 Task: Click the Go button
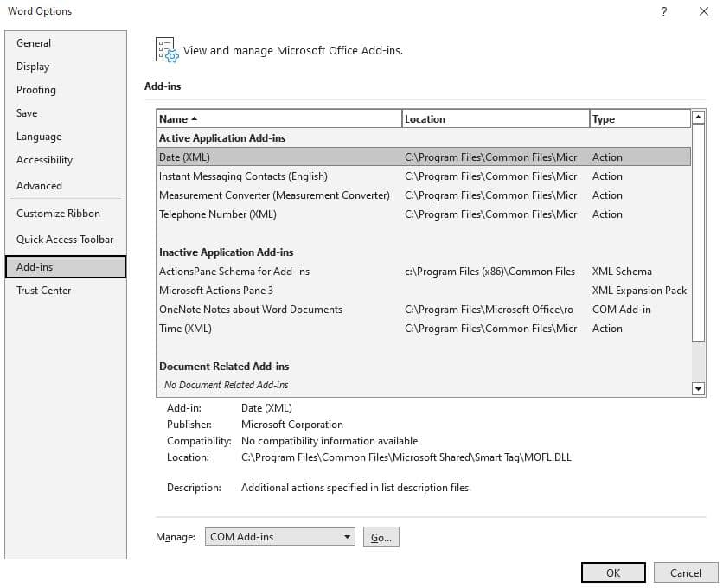coord(381,537)
